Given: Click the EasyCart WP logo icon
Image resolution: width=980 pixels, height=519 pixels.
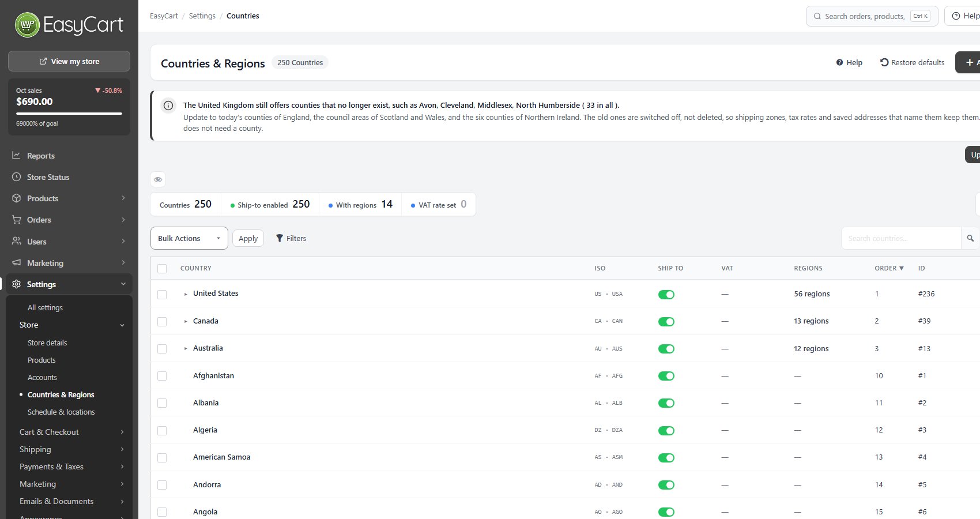Looking at the screenshot, I should tap(27, 25).
